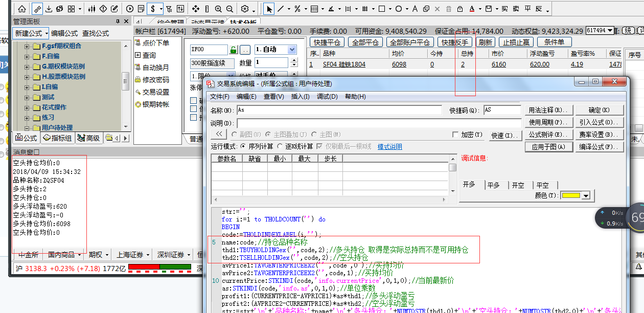Open the 1.自动 dropdown

292,50
